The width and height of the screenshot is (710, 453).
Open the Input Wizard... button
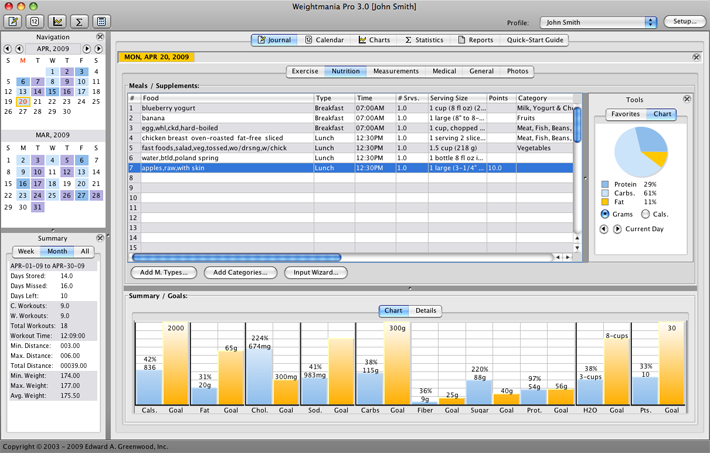point(316,272)
